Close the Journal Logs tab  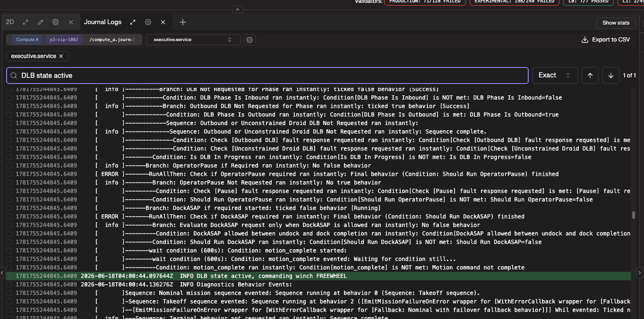[163, 22]
